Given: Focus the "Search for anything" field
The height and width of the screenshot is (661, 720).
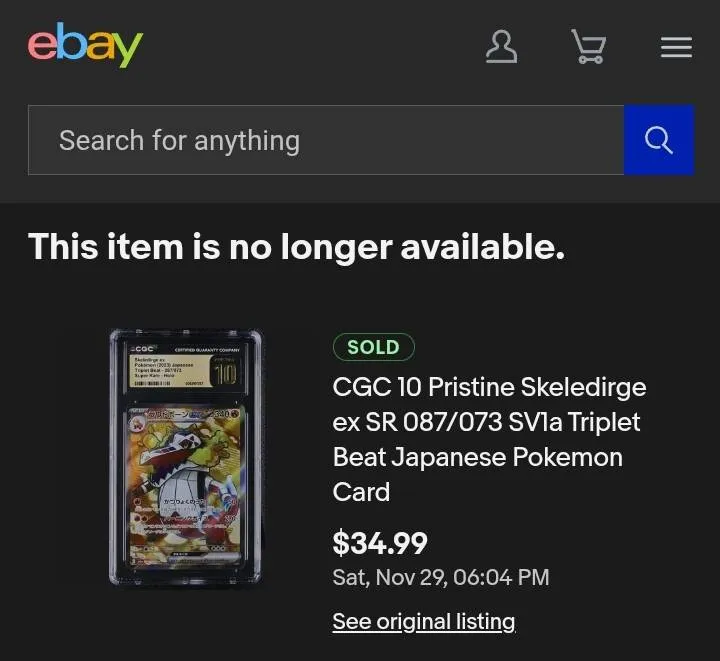Looking at the screenshot, I should [325, 140].
